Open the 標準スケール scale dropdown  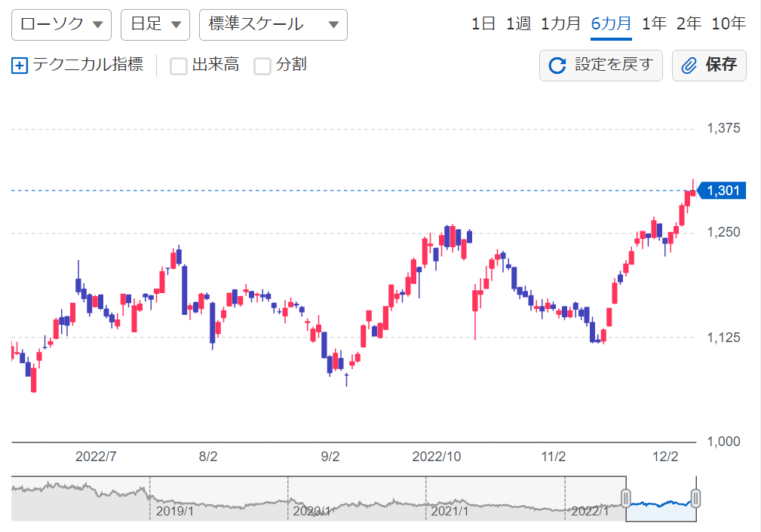click(273, 24)
